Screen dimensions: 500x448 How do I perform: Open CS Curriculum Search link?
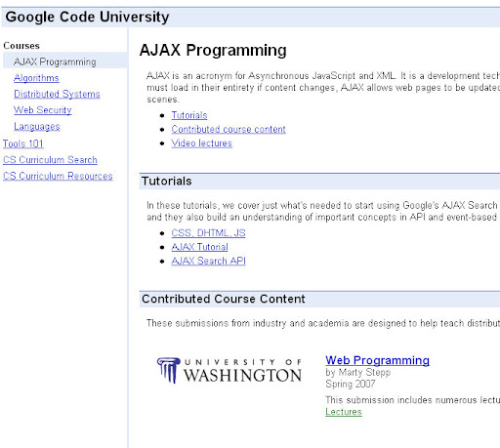50,160
